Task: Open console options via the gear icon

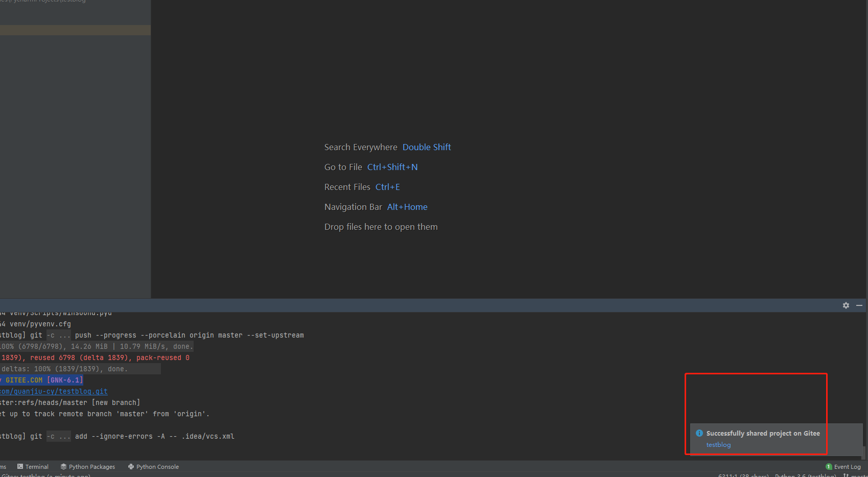Action: (x=846, y=305)
